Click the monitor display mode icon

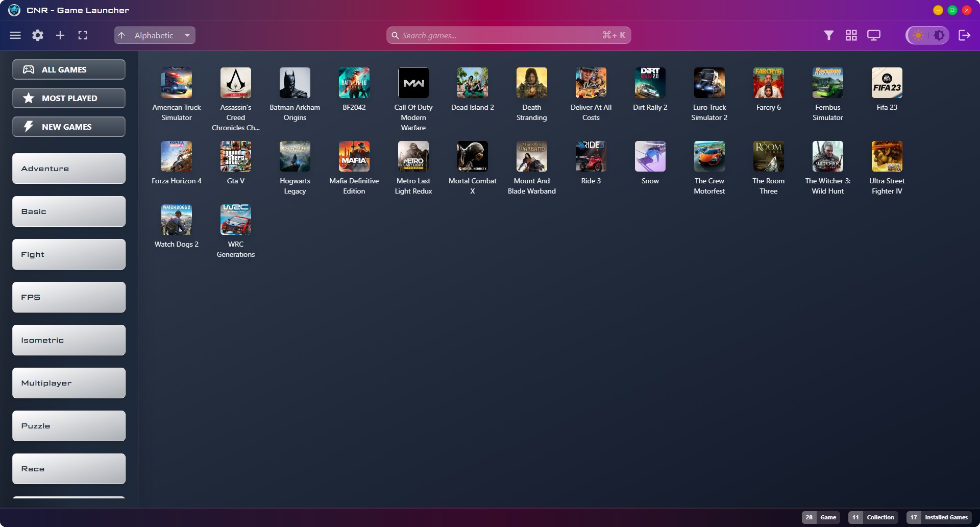[x=874, y=35]
